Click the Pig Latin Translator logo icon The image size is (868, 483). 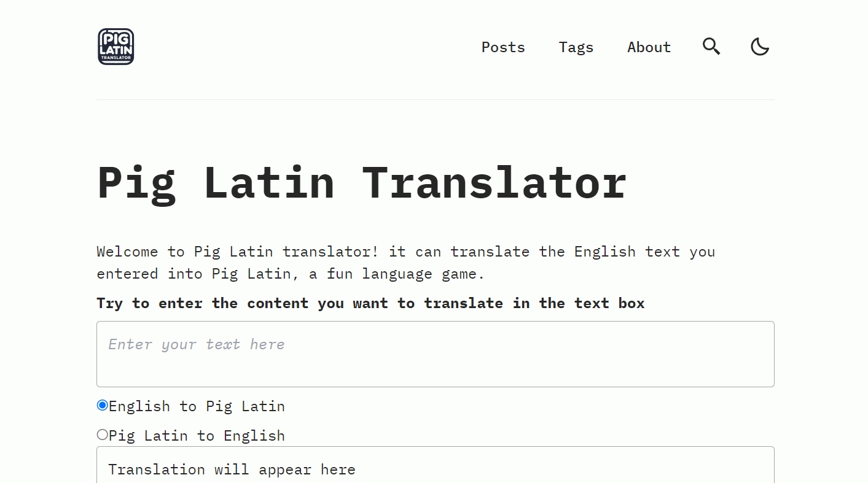click(115, 46)
